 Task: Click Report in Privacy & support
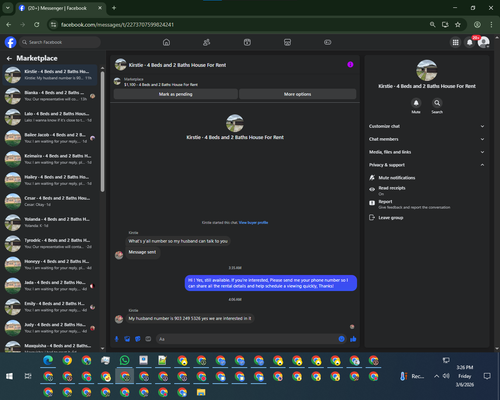[427, 204]
